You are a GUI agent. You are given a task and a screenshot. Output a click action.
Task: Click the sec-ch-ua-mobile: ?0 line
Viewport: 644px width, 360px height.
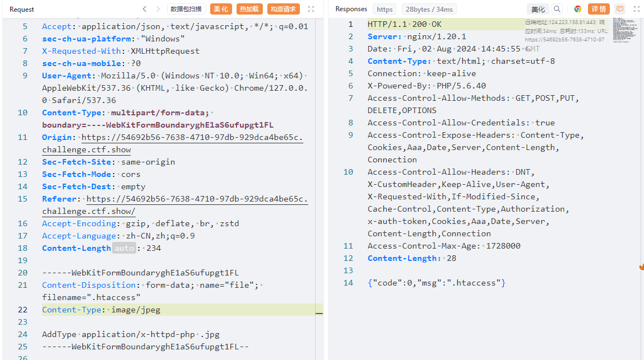(x=91, y=63)
